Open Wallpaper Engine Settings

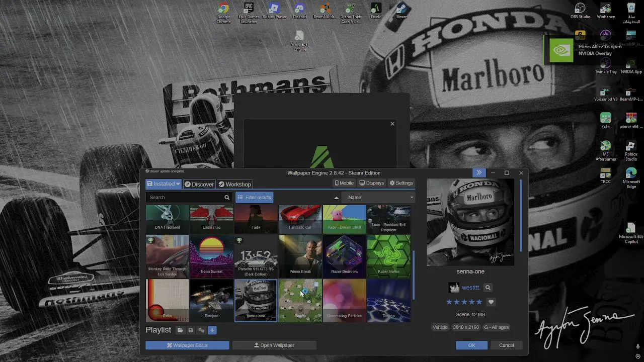[401, 183]
